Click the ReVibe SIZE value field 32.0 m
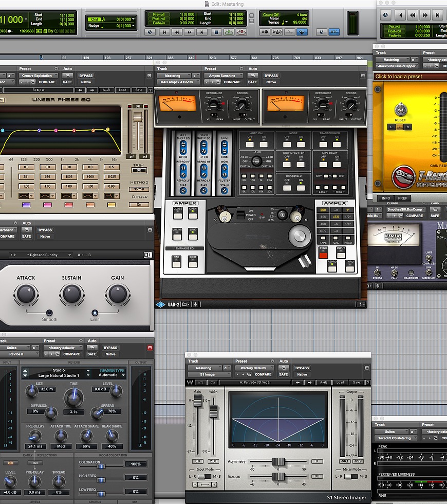This screenshot has height=504, width=447. tap(47, 389)
